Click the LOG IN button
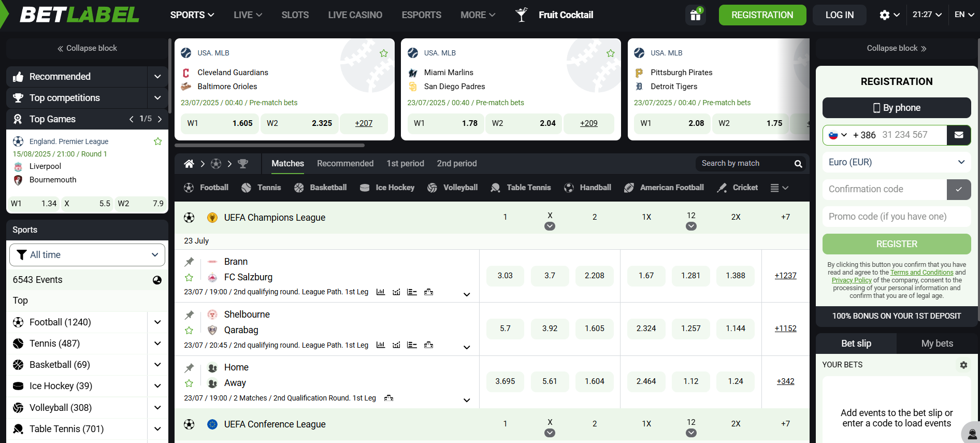Image resolution: width=980 pixels, height=443 pixels. 839,15
